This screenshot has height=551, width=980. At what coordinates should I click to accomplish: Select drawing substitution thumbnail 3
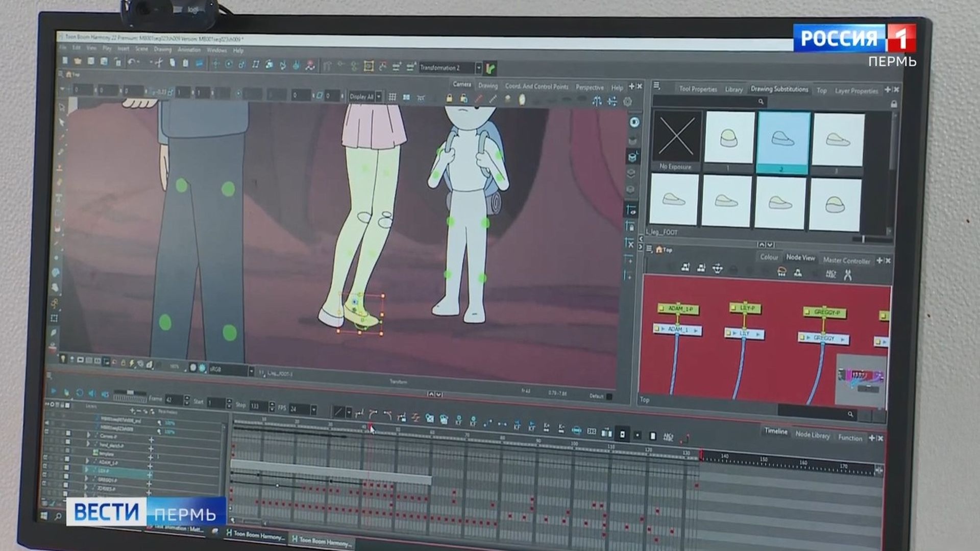coord(838,141)
